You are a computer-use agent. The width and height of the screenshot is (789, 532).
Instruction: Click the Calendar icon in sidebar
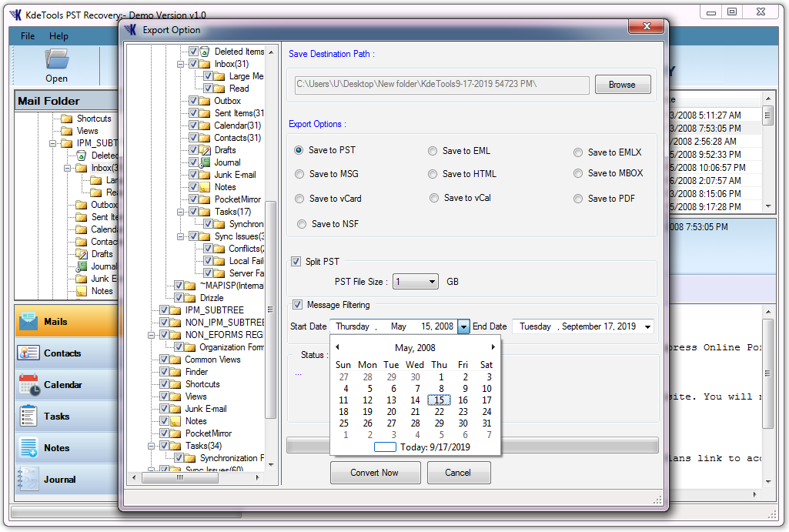tap(28, 384)
